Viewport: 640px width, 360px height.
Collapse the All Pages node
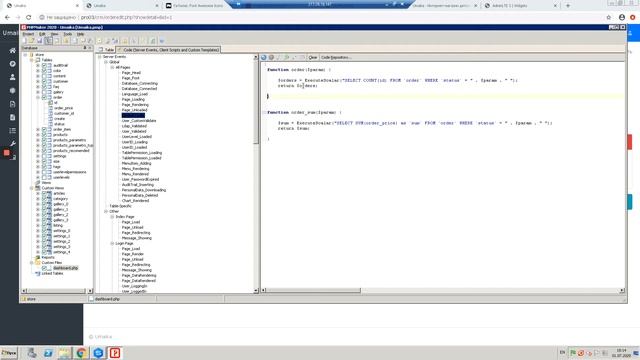click(112, 67)
